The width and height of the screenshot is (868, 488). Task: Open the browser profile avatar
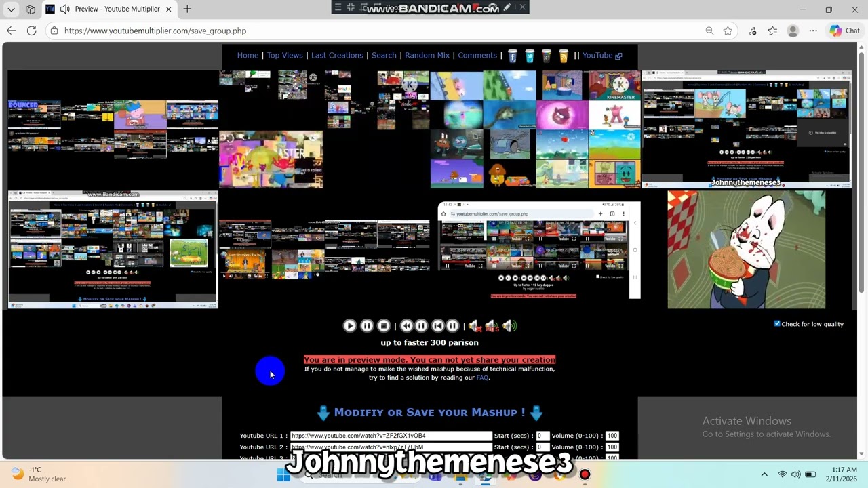point(793,30)
